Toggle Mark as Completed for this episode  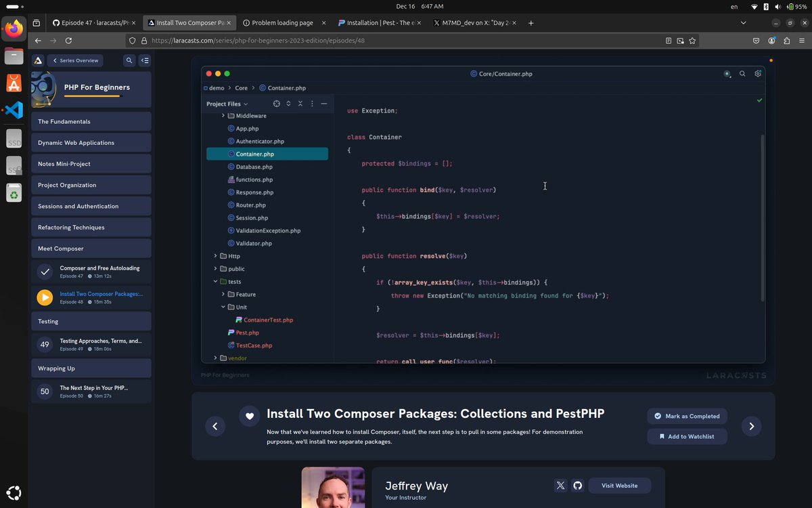[x=687, y=416]
